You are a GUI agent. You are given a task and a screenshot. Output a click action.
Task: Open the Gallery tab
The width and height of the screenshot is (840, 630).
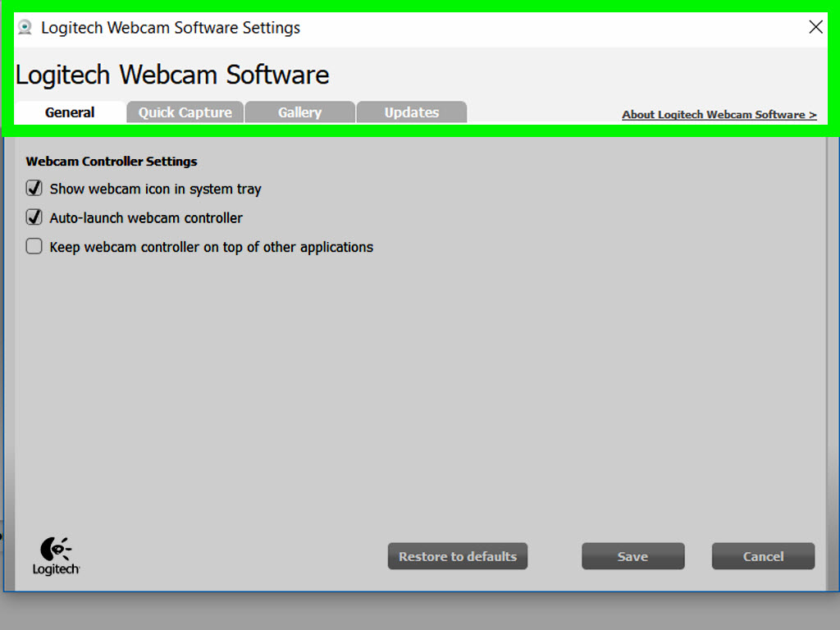pos(299,112)
